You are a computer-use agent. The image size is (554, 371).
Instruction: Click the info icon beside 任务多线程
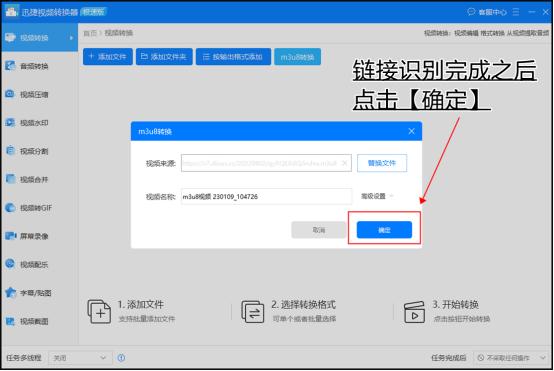pos(121,358)
